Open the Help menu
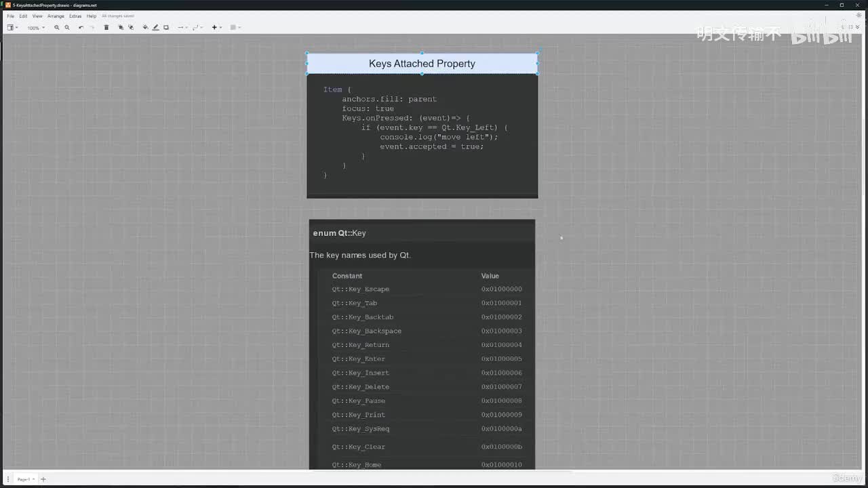Viewport: 868px width, 488px height. 92,16
